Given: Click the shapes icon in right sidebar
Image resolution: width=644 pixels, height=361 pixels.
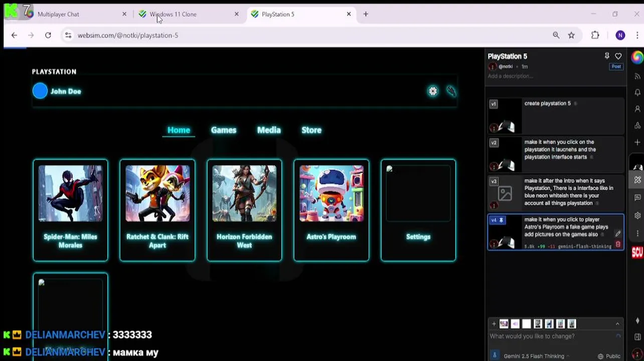Looking at the screenshot, I should coord(637,125).
